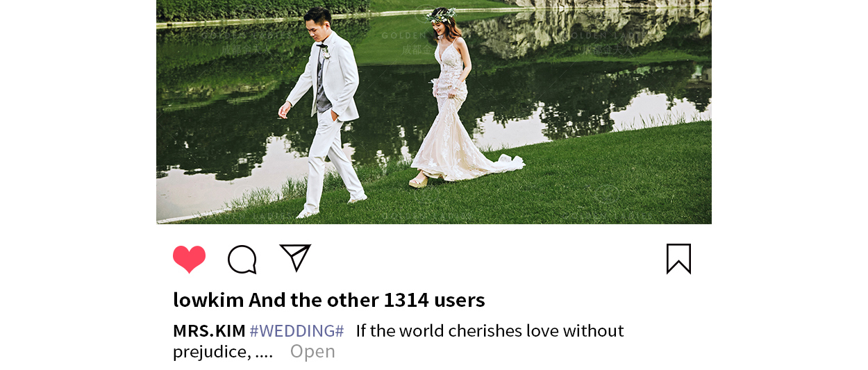Click the bride's floral crown
The height and width of the screenshot is (370, 868).
pyautogui.click(x=442, y=14)
